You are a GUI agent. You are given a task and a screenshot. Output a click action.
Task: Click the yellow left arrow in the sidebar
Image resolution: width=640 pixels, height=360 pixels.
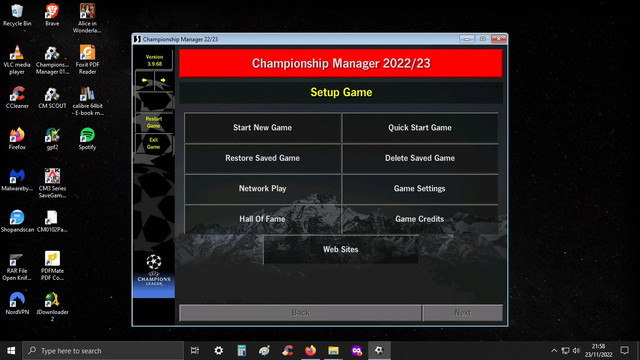point(144,80)
